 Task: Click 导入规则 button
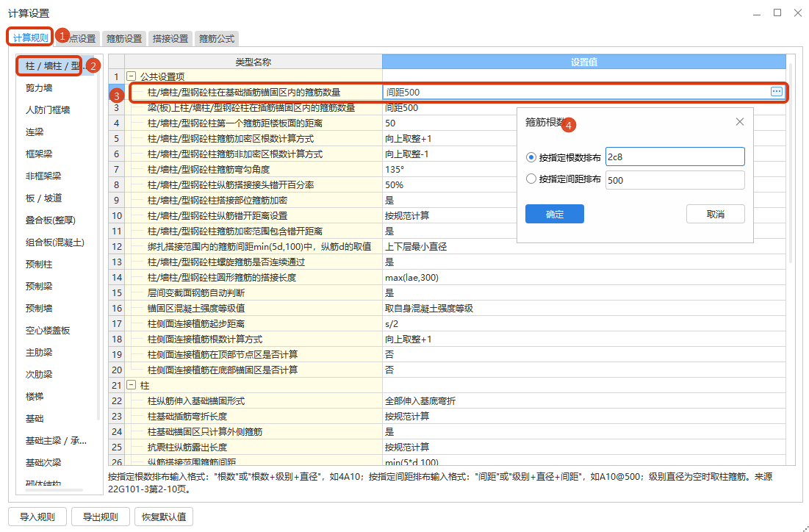click(37, 517)
